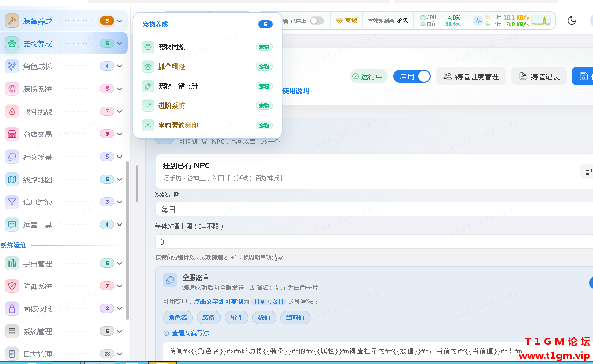Click the network pulse icon near 上行
This screenshot has width=593, height=364.
tap(479, 21)
